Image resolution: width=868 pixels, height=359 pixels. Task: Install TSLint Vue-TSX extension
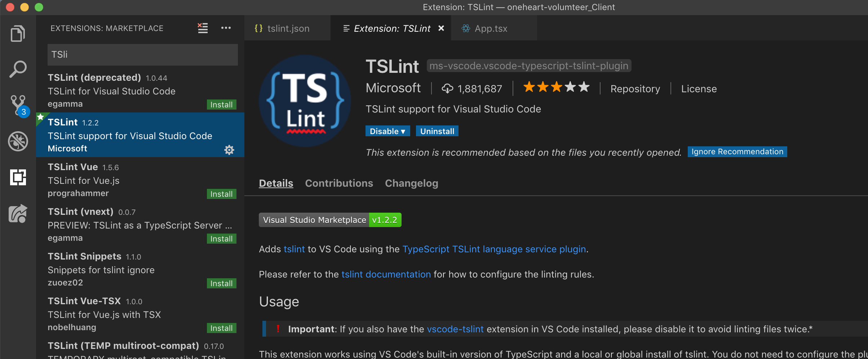[x=222, y=328]
